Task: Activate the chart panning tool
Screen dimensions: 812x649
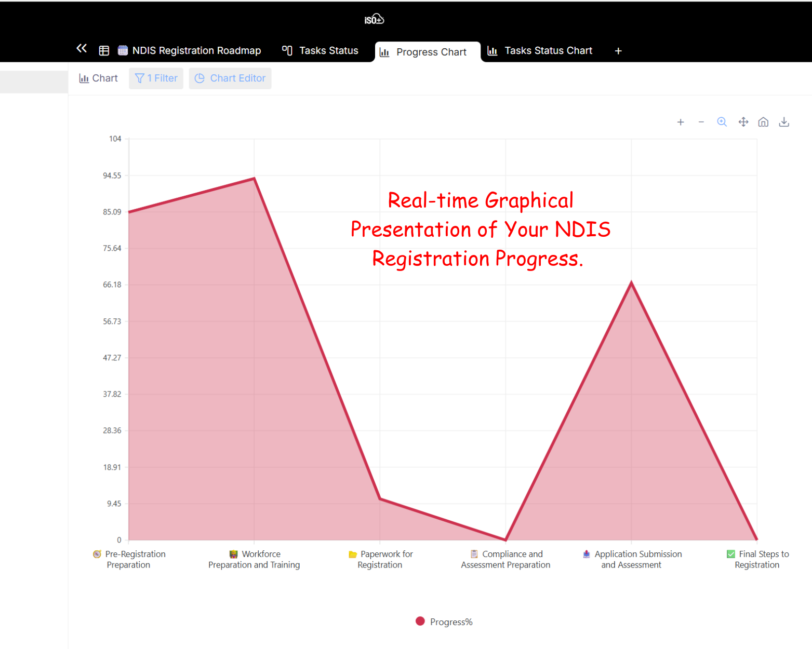Action: [x=743, y=122]
